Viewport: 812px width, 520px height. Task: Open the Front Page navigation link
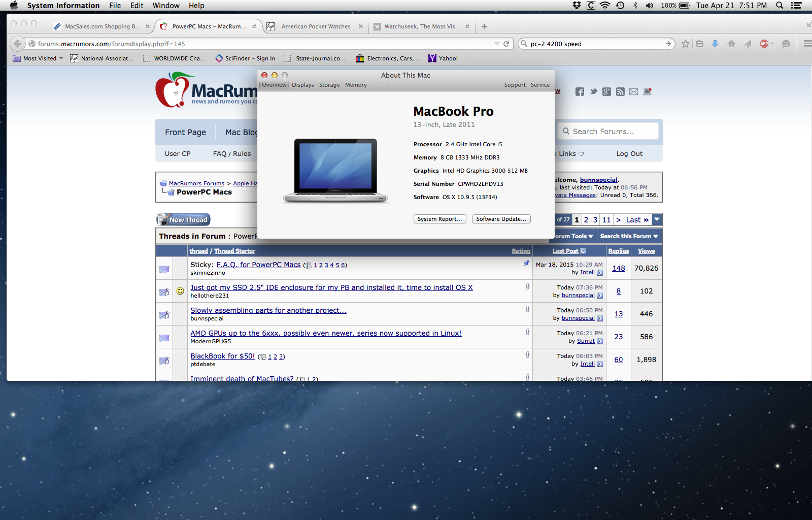click(x=185, y=132)
